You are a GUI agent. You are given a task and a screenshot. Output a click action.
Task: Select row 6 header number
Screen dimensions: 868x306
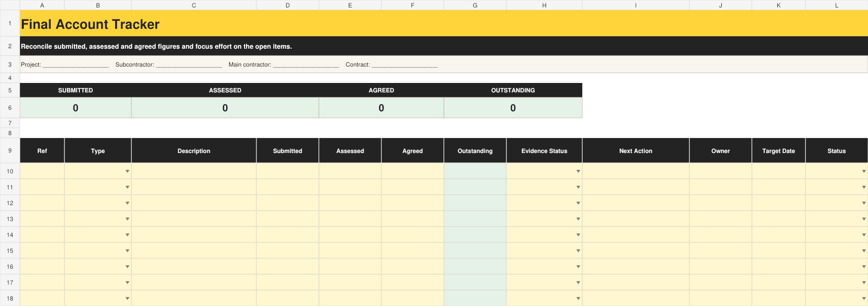(x=10, y=108)
